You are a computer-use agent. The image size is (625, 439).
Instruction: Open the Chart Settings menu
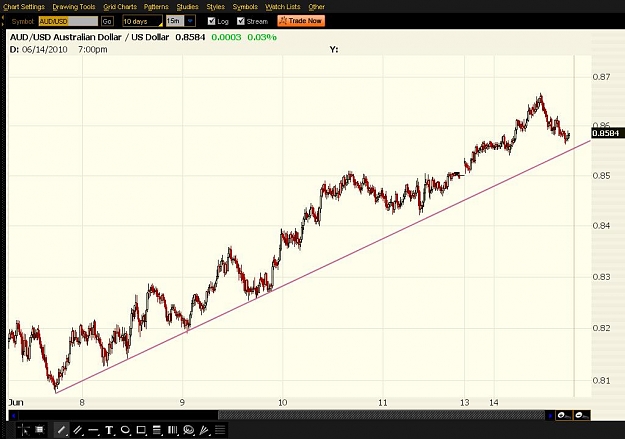pyautogui.click(x=24, y=7)
